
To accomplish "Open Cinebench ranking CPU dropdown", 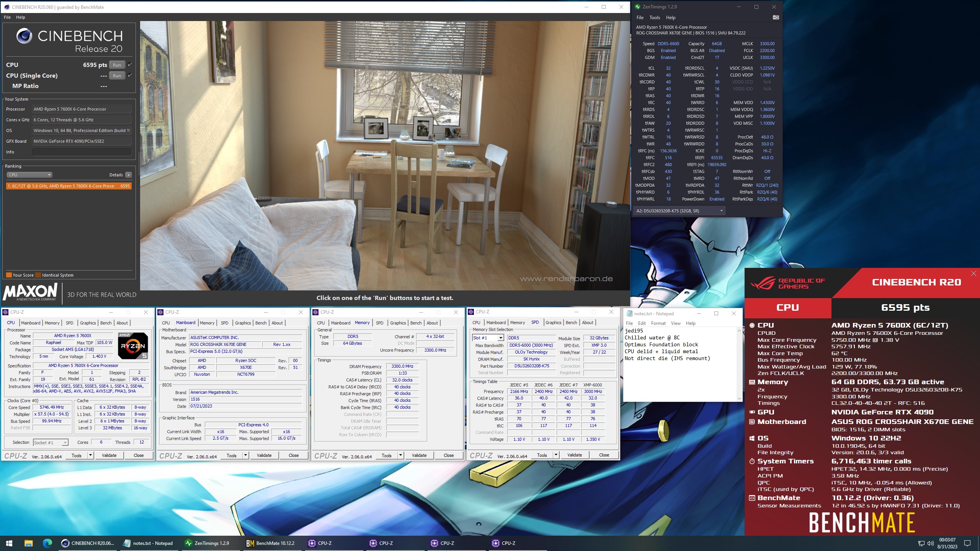I will point(29,175).
